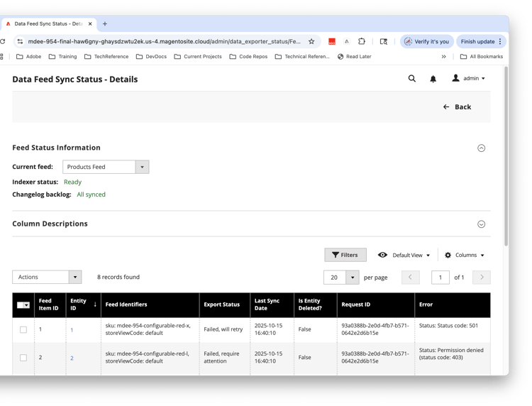Click the current page number field

pos(440,278)
